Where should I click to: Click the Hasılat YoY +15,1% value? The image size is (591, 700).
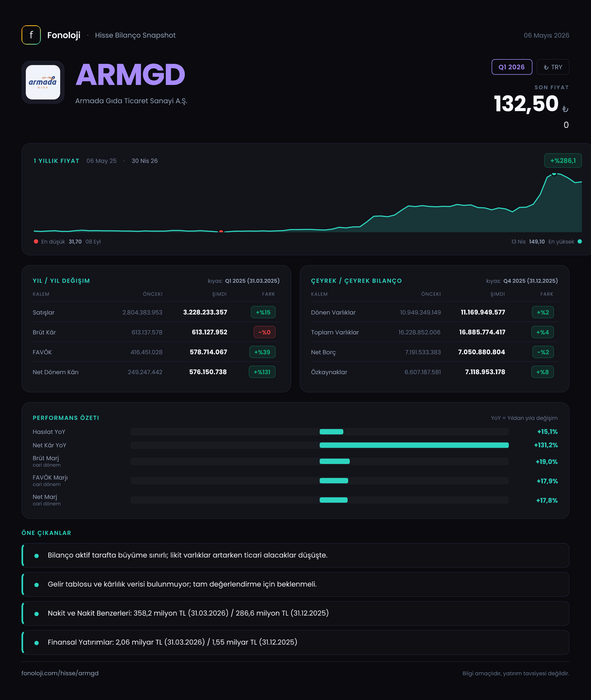tap(547, 432)
